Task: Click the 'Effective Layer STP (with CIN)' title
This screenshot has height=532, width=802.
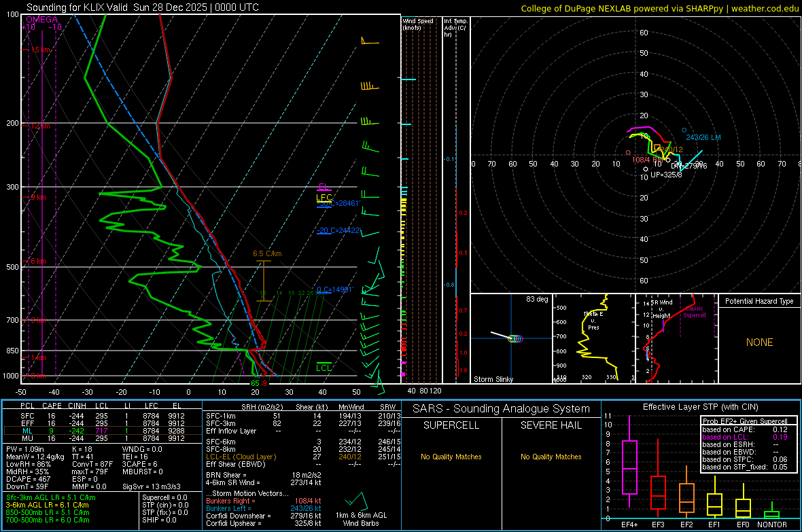Action: 700,407
